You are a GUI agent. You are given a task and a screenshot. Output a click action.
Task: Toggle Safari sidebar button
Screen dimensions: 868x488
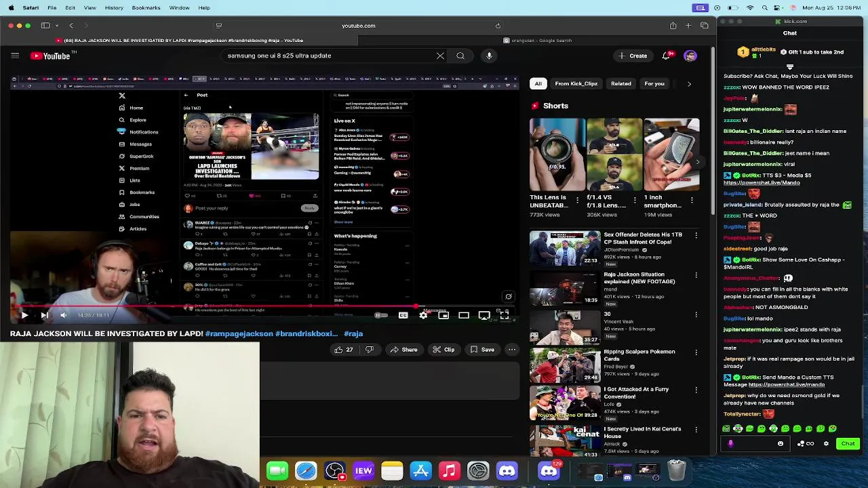45,26
